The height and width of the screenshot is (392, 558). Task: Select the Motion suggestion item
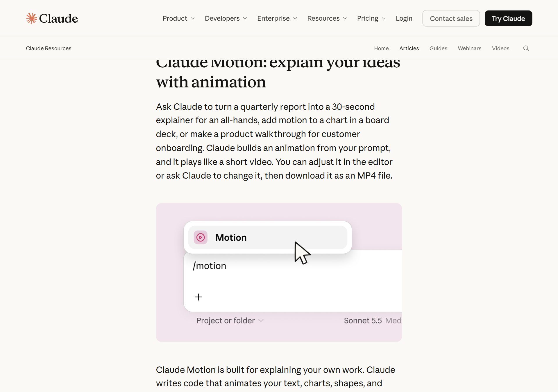coord(268,238)
